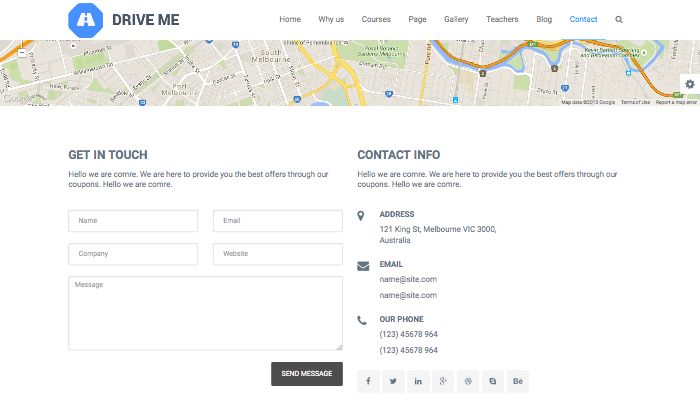Screen dimensions: 700x394
Task: Click the first name@site.com email address
Action: tap(408, 279)
